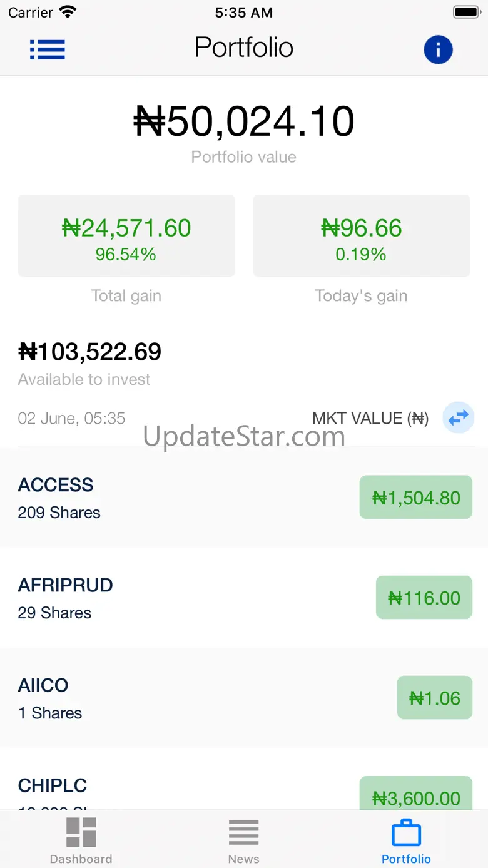Tap AFRIPRUD ₦116.00 value badge
Image resolution: width=488 pixels, height=868 pixels.
pos(424,598)
